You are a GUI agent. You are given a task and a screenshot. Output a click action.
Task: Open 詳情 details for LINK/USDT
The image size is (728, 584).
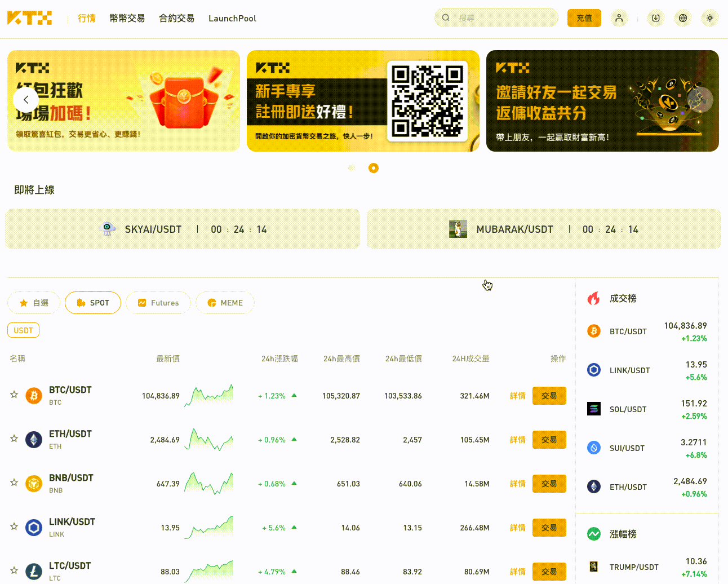[518, 528]
